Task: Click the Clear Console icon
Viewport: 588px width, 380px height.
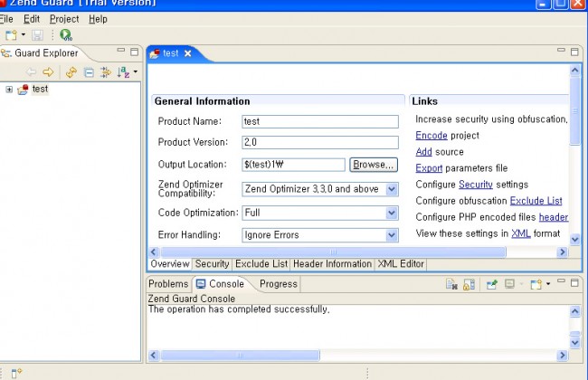Action: click(451, 284)
